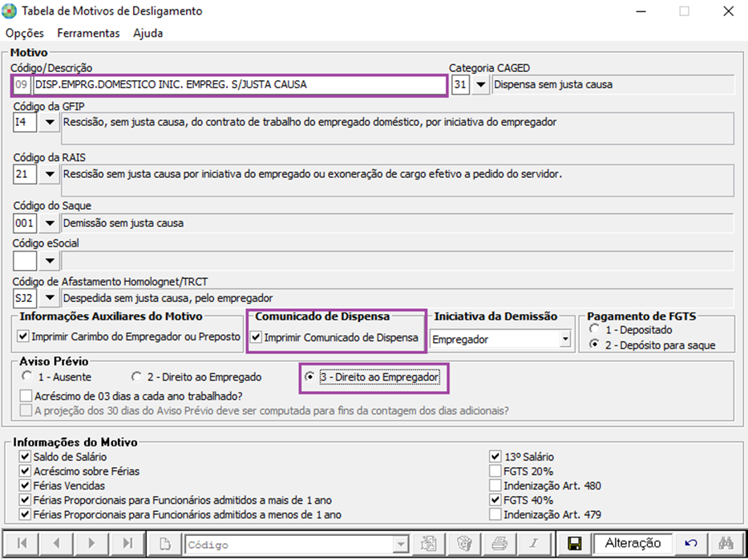Viewport: 748px width, 560px height.
Task: Go to the previous record
Action: 57,543
